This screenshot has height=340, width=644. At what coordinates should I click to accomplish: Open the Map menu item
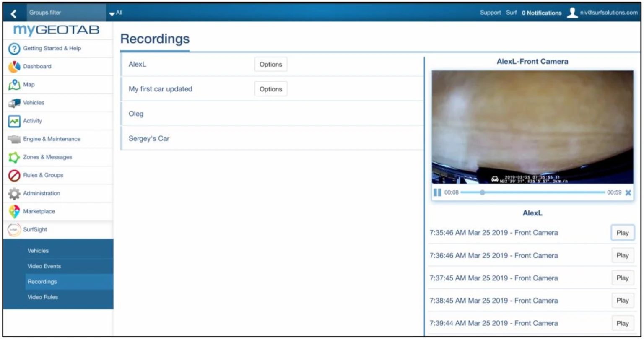58,85
